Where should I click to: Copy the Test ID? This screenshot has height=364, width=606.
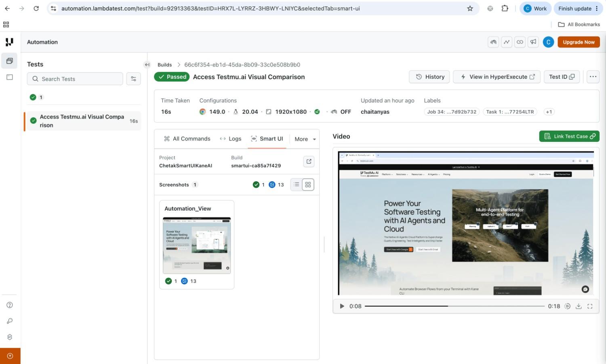click(x=562, y=77)
